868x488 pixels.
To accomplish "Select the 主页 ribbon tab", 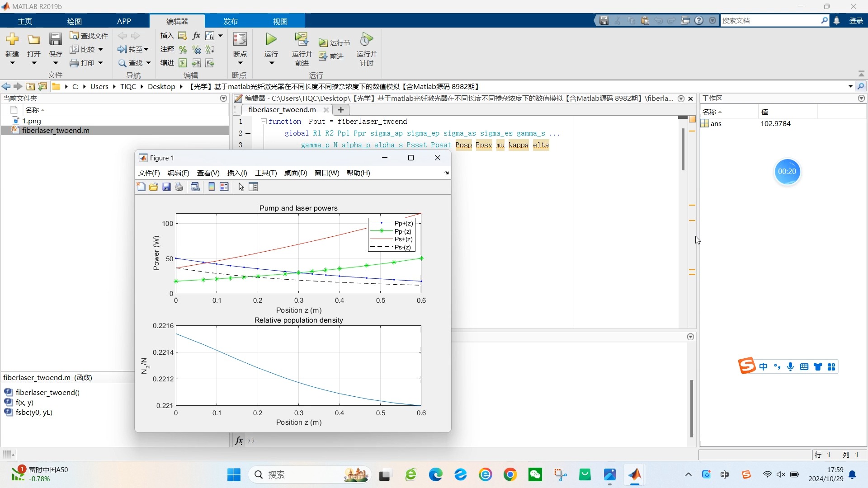I will click(x=24, y=21).
